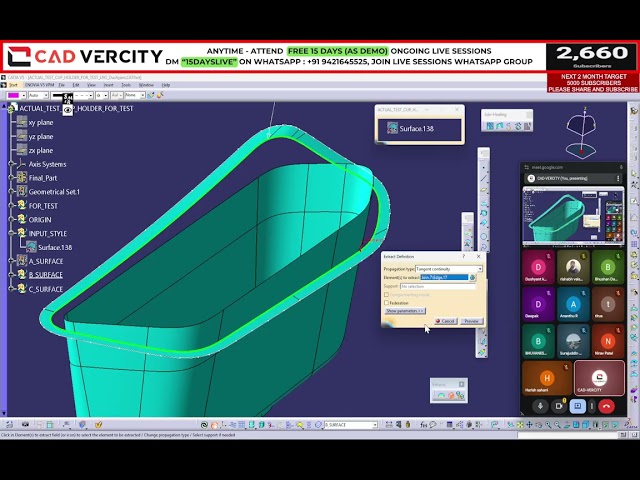The width and height of the screenshot is (640, 480).
Task: Enable the Federation checkbox
Action: point(386,303)
